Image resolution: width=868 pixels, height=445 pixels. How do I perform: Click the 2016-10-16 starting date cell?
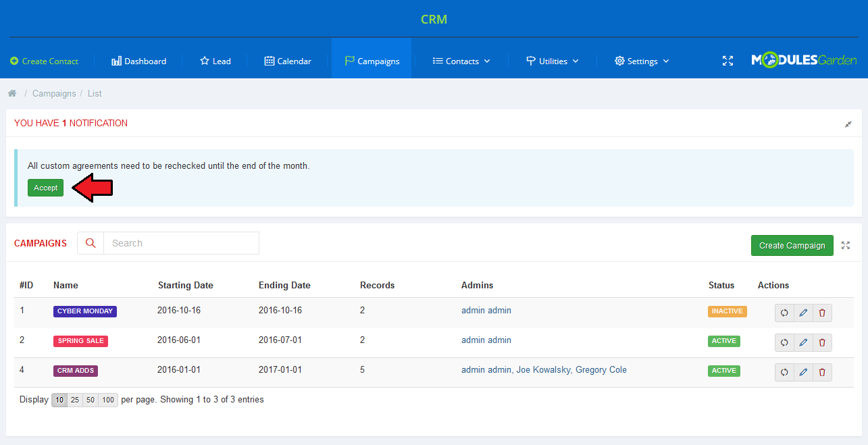click(x=179, y=311)
